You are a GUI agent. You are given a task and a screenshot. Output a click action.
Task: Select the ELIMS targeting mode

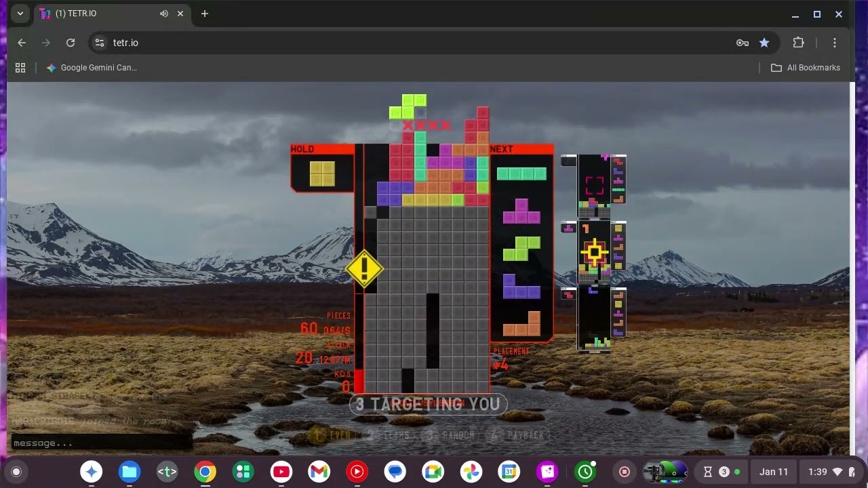pyautogui.click(x=389, y=435)
